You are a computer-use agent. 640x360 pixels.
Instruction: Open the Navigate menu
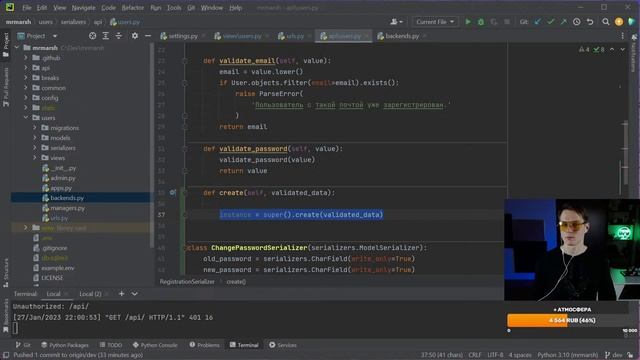point(83,8)
